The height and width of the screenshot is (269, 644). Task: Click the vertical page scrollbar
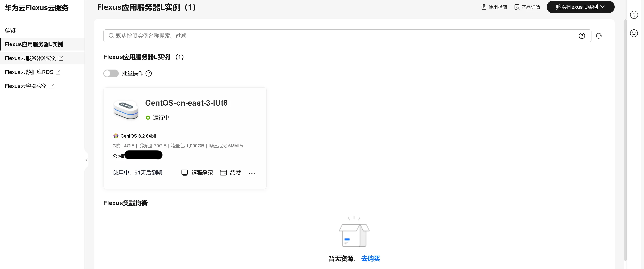[625, 140]
